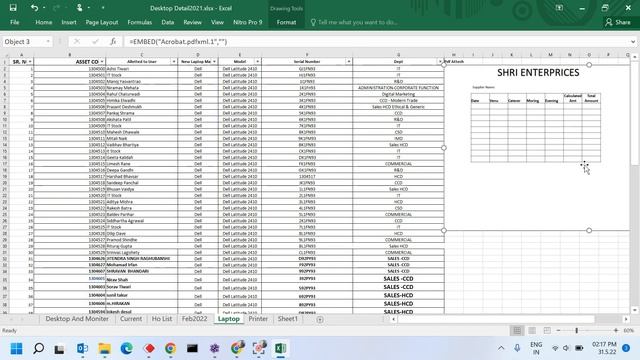Open Outlook from the taskbar
This screenshot has height=360, width=640.
(x=82, y=349)
